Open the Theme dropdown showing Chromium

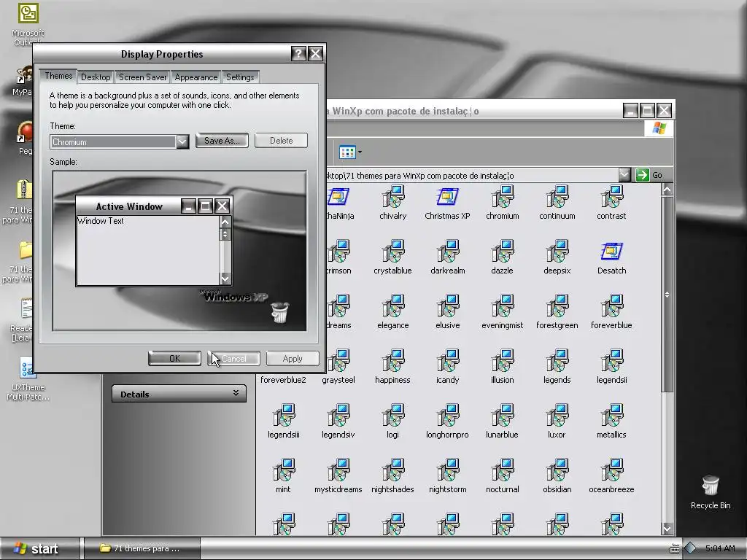point(182,141)
